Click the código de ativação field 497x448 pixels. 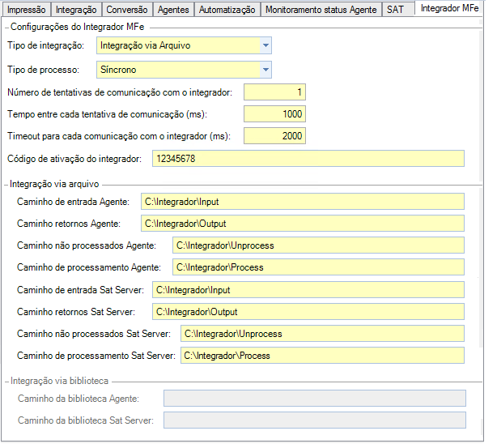(308, 159)
